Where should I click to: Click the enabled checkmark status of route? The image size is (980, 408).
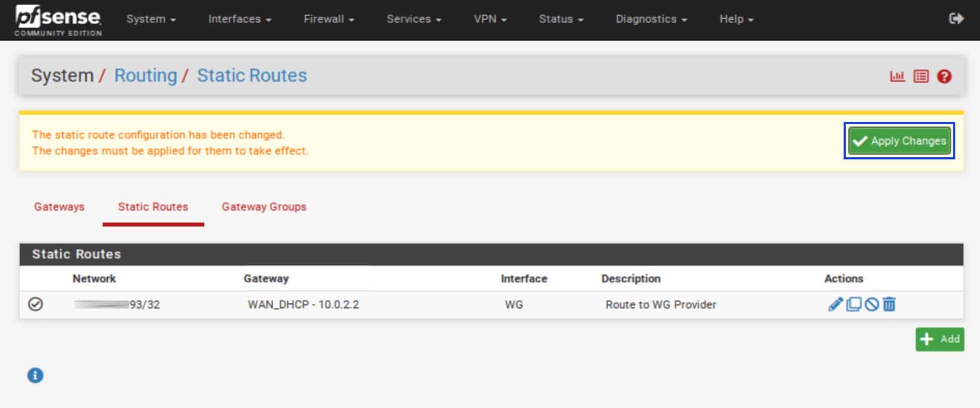35,304
